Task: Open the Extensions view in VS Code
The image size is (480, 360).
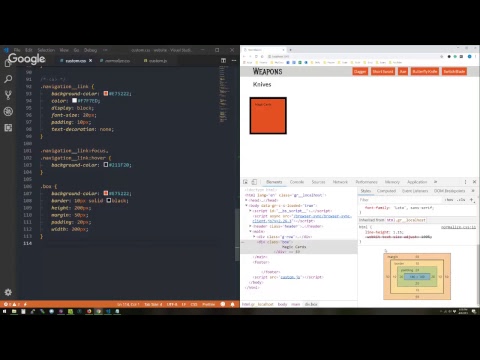Action: pos(8,128)
